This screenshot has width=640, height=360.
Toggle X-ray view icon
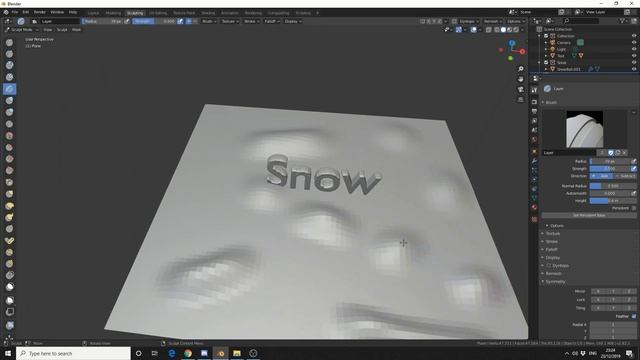(x=489, y=30)
